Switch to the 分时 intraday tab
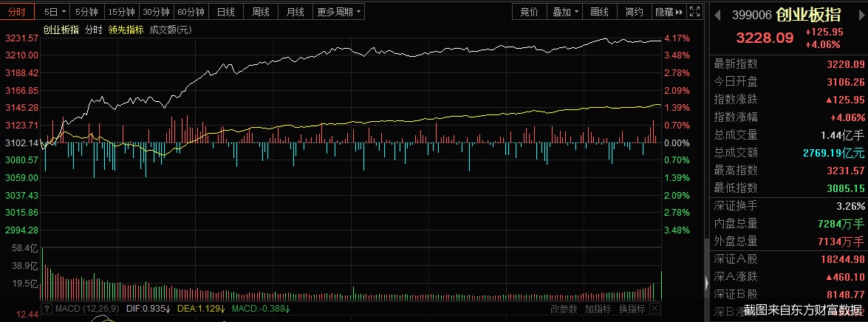The height and width of the screenshot is (322, 868). pyautogui.click(x=18, y=11)
